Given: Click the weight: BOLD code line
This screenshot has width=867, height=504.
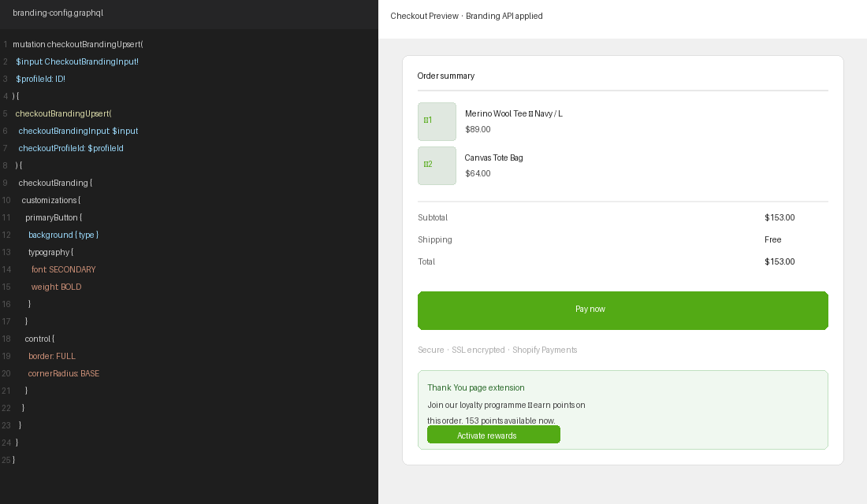Looking at the screenshot, I should point(57,287).
